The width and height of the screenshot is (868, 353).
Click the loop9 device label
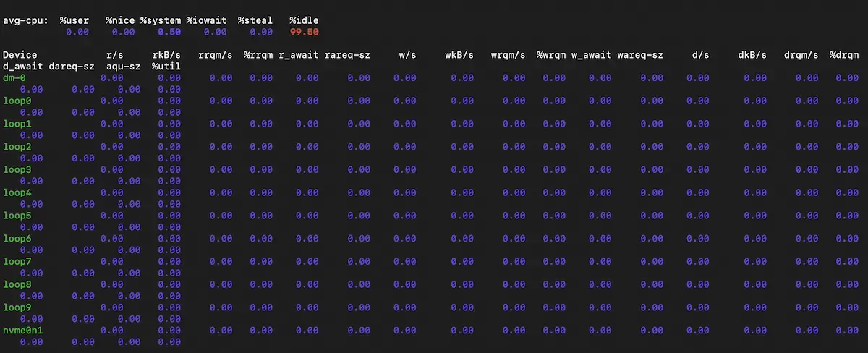tap(17, 307)
